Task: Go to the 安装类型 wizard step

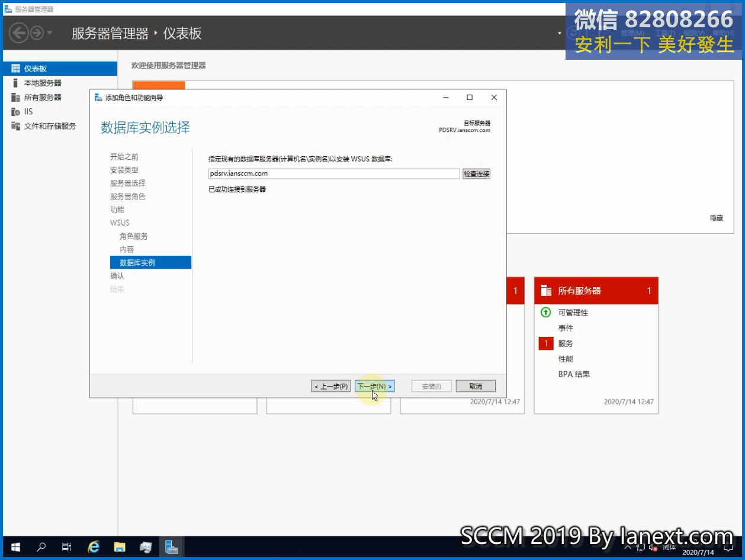Action: pos(124,170)
